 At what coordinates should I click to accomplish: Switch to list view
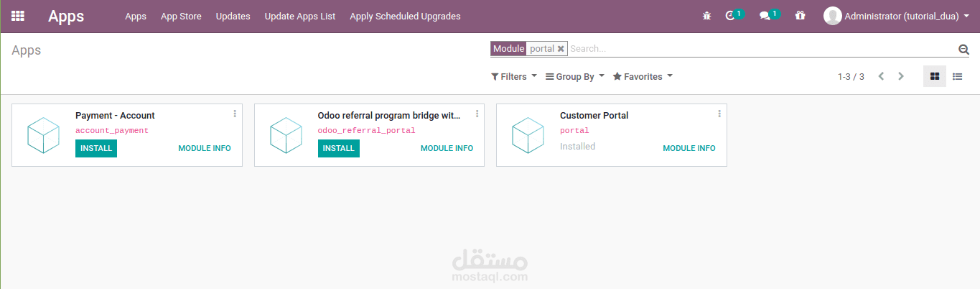[x=957, y=76]
